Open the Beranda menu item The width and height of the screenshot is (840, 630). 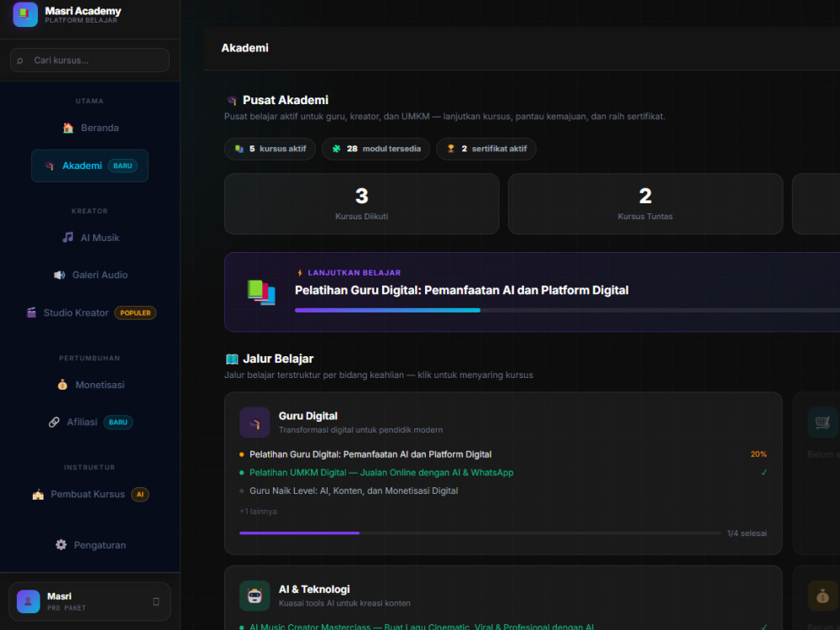[x=90, y=128]
